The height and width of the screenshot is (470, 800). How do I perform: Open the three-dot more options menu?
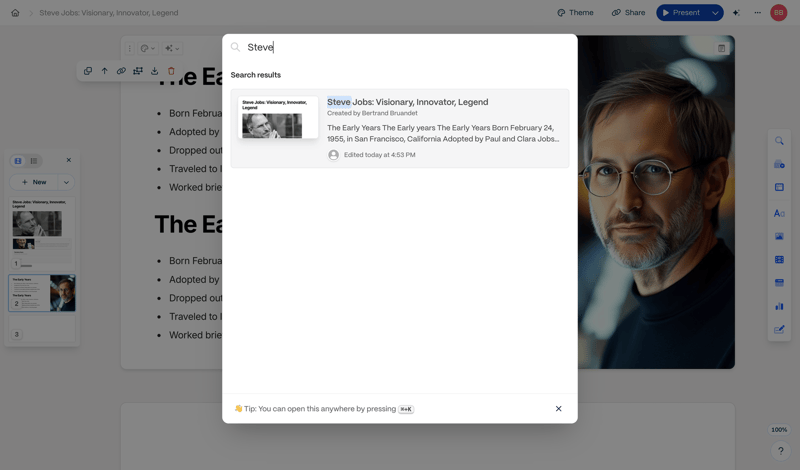[757, 13]
